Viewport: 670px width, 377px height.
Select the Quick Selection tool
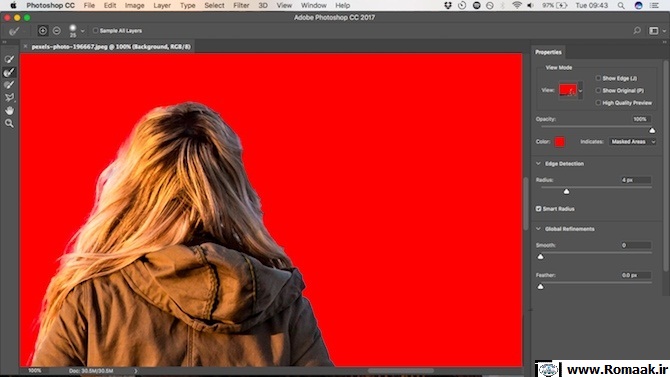[x=9, y=59]
